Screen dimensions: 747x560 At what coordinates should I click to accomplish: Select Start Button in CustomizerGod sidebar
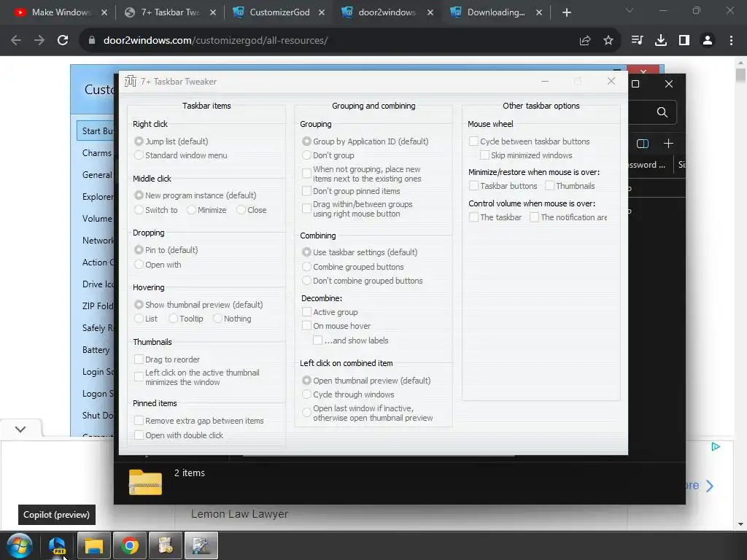pos(97,131)
